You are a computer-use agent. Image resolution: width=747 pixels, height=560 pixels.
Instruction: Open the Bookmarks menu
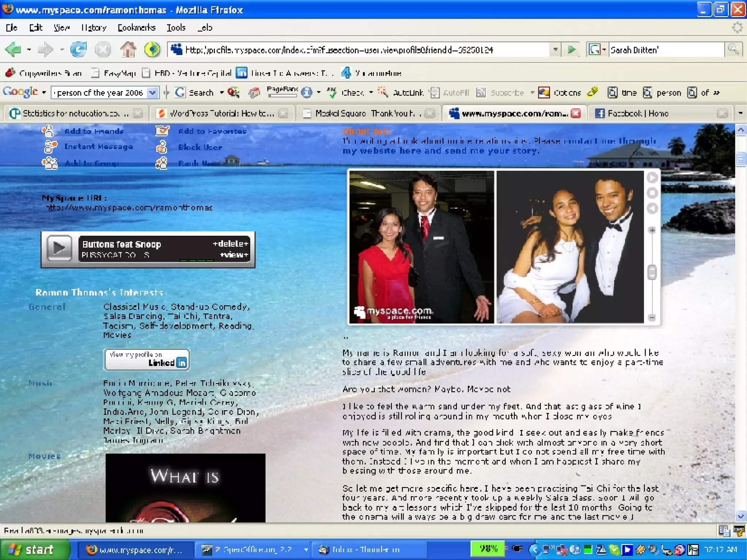point(136,28)
